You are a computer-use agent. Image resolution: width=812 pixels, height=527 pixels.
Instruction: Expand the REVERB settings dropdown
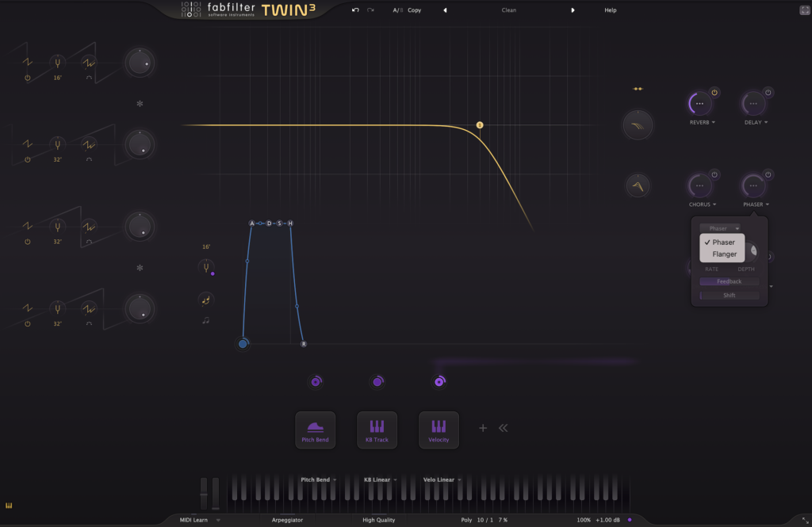coord(703,123)
